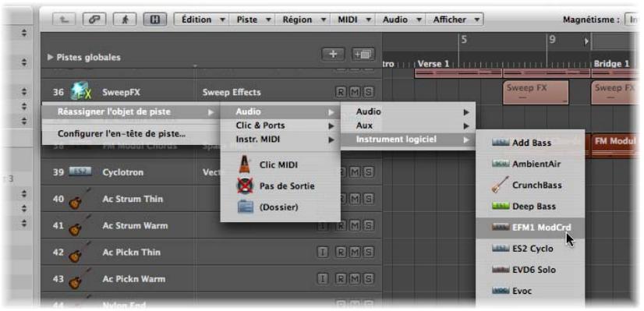Mute the Ac Pickn Thin track
Image resolution: width=644 pixels, height=311 pixels.
coord(354,252)
